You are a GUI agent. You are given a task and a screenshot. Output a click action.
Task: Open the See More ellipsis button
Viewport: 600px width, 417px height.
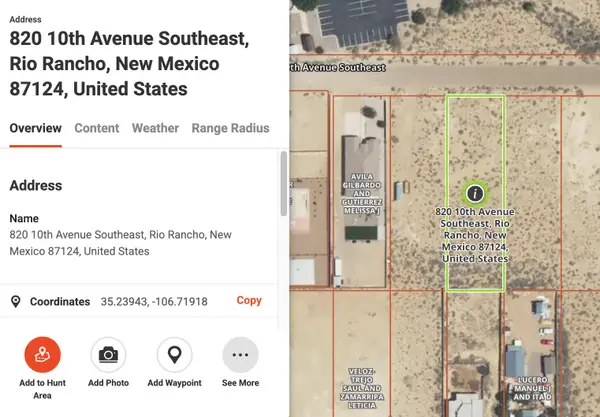pos(240,355)
